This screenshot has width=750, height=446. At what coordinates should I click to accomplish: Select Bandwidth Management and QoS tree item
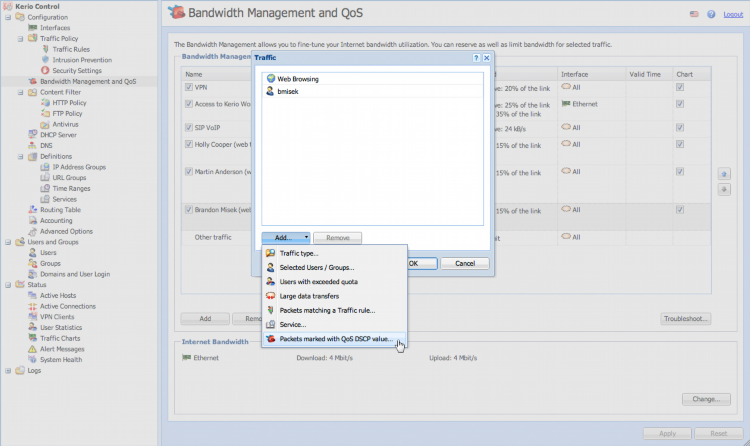(88, 81)
